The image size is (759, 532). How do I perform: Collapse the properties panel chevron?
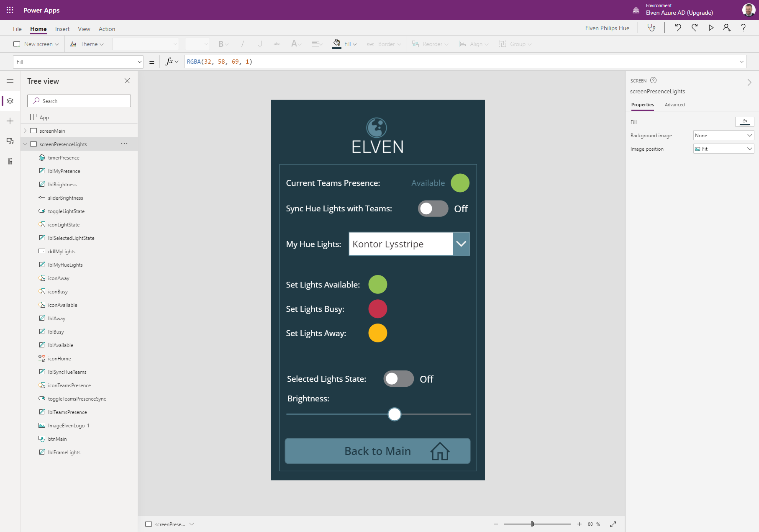point(749,82)
